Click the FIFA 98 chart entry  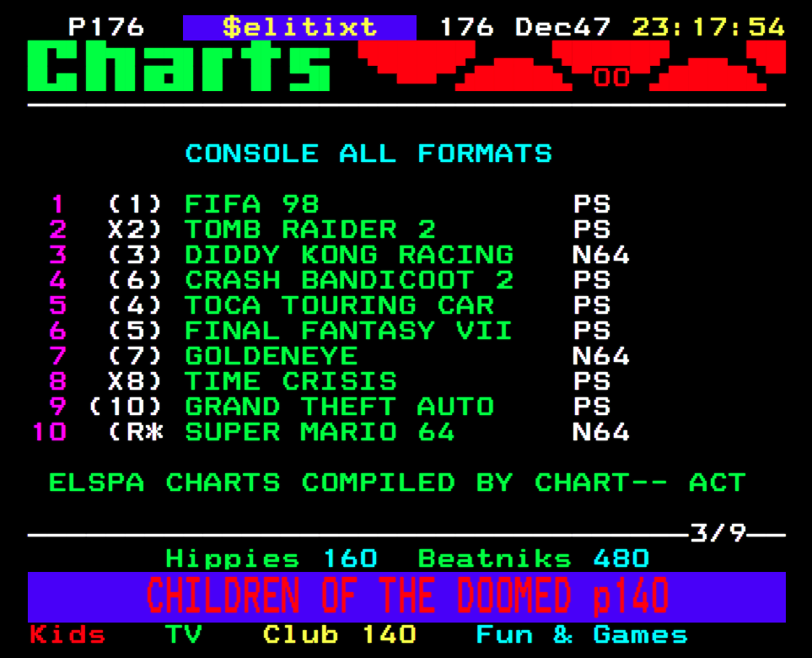pos(251,204)
